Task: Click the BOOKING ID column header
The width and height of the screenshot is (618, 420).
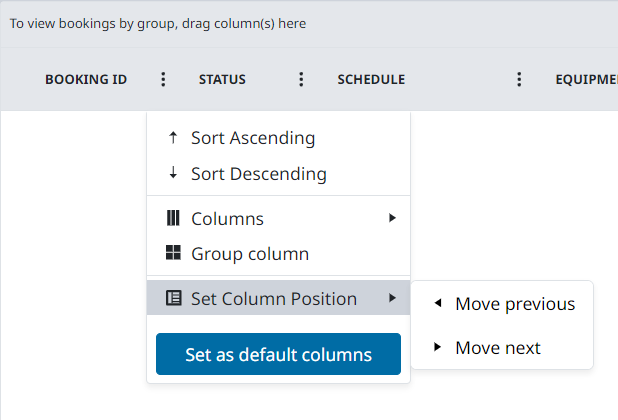Action: [x=86, y=80]
